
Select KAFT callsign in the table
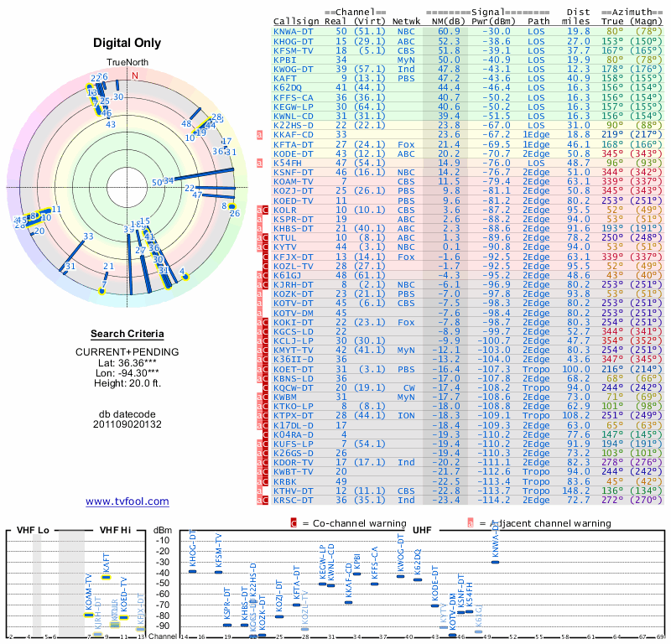pos(285,78)
